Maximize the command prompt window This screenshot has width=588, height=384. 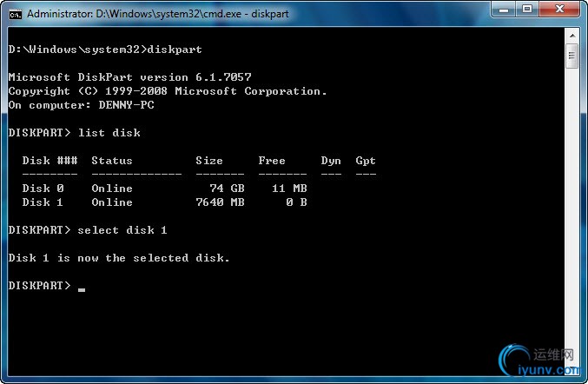pyautogui.click(x=527, y=9)
